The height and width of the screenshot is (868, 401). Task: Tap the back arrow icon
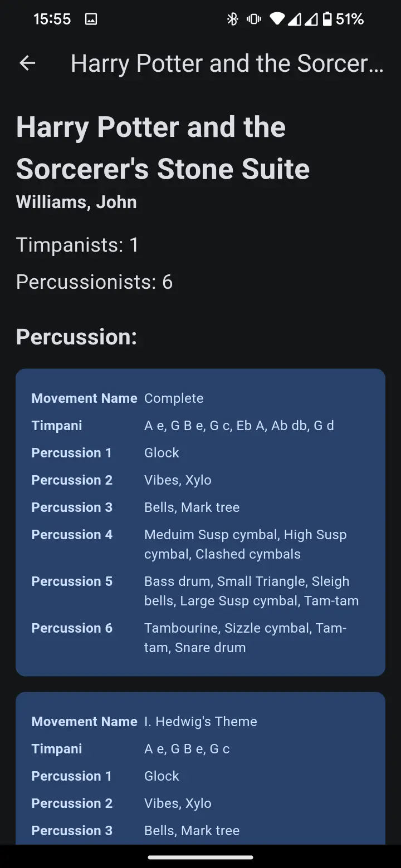[x=27, y=63]
